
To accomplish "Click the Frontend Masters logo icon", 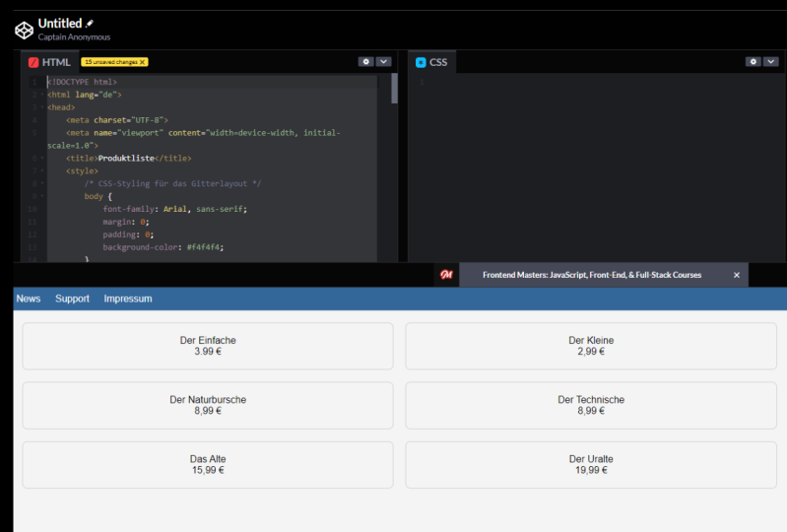I will pos(446,275).
